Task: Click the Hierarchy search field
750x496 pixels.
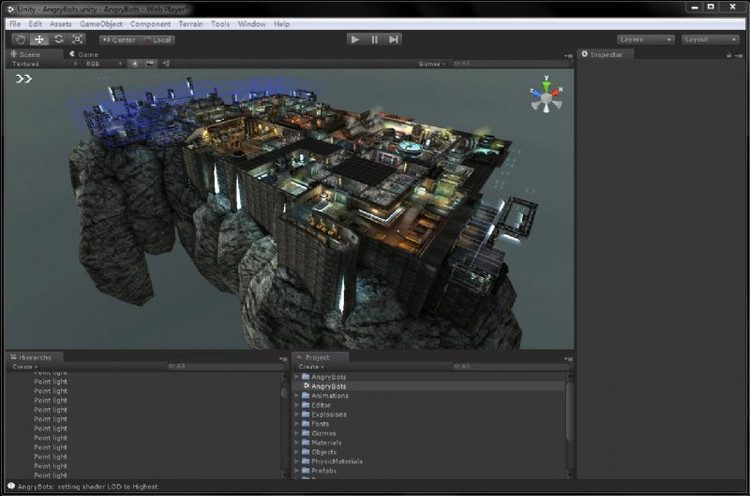Action: click(225, 367)
